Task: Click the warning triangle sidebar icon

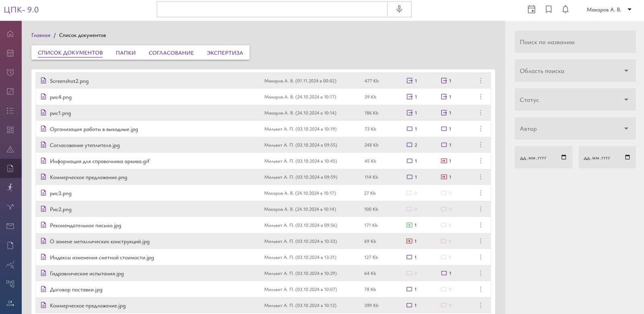Action: click(x=10, y=150)
